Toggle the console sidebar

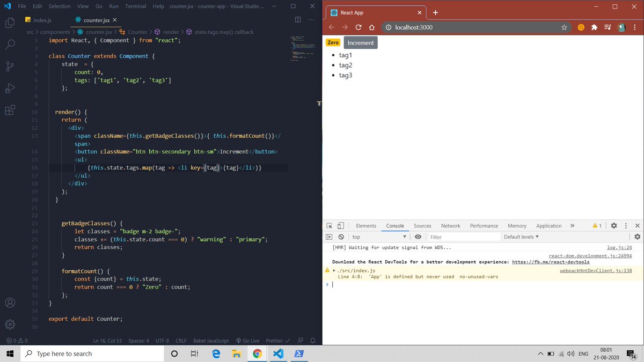(x=330, y=237)
